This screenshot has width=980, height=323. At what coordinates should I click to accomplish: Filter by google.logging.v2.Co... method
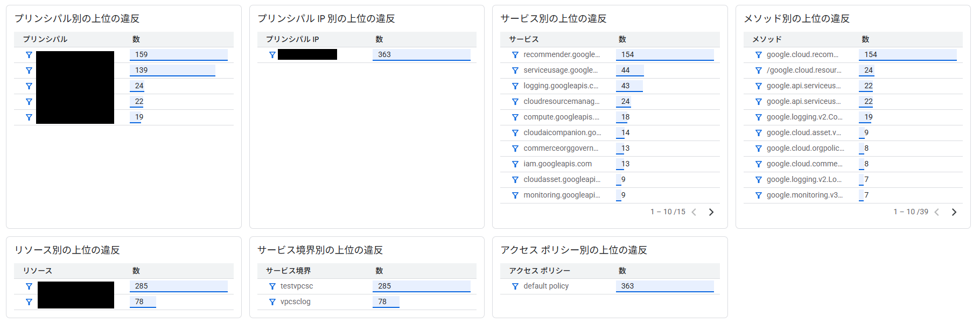(759, 117)
